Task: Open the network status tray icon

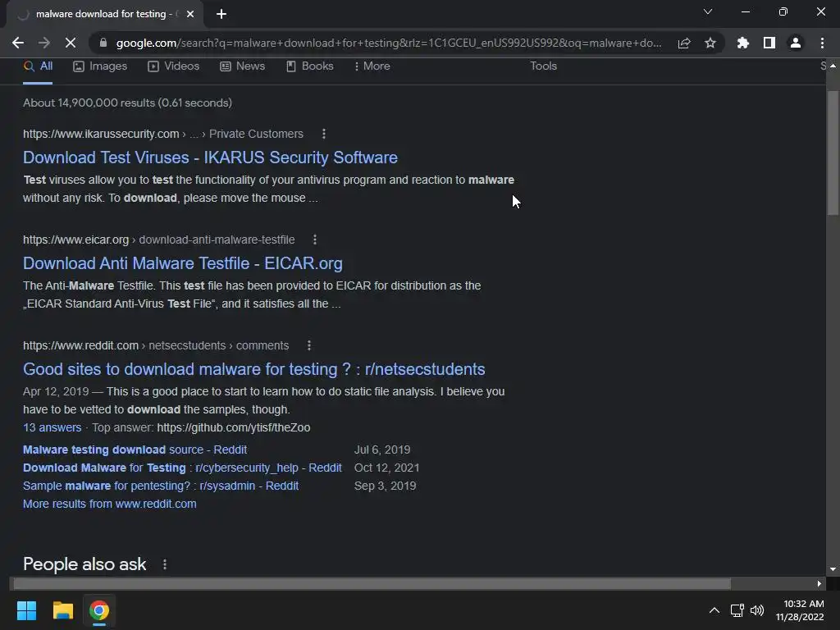Action: pos(737,610)
